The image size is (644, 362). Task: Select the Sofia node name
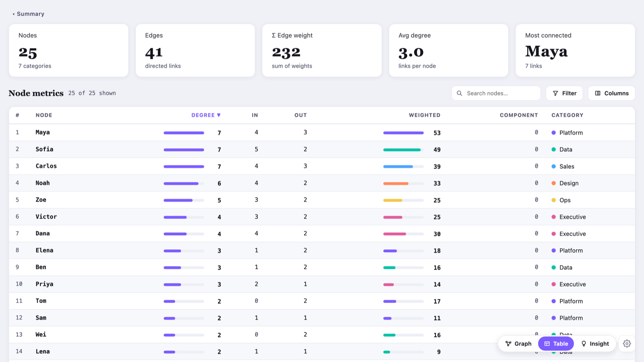point(44,149)
